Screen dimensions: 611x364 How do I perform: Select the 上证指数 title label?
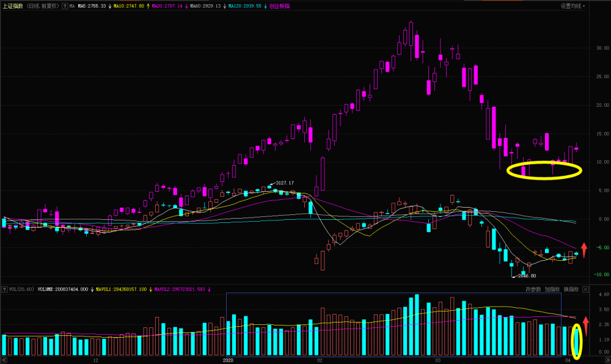point(13,6)
